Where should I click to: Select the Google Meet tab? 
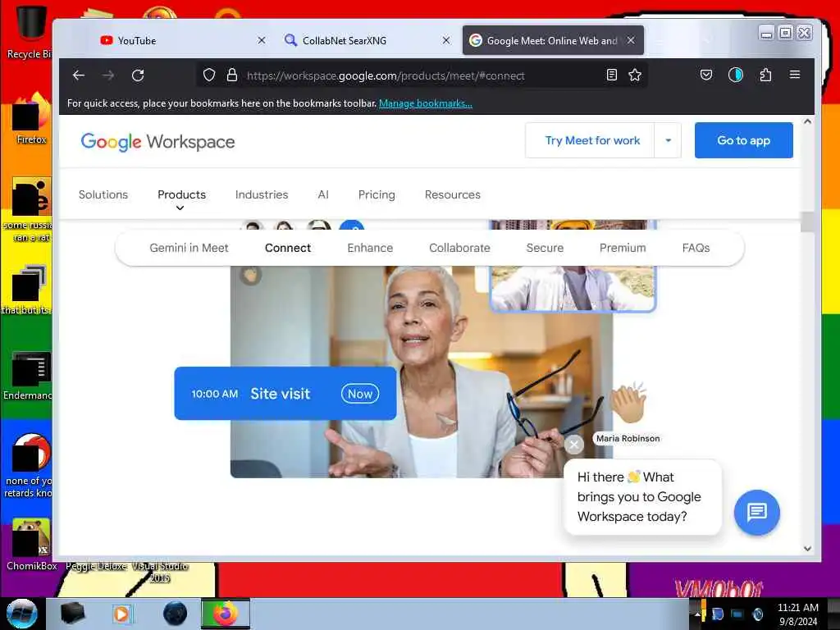[553, 40]
